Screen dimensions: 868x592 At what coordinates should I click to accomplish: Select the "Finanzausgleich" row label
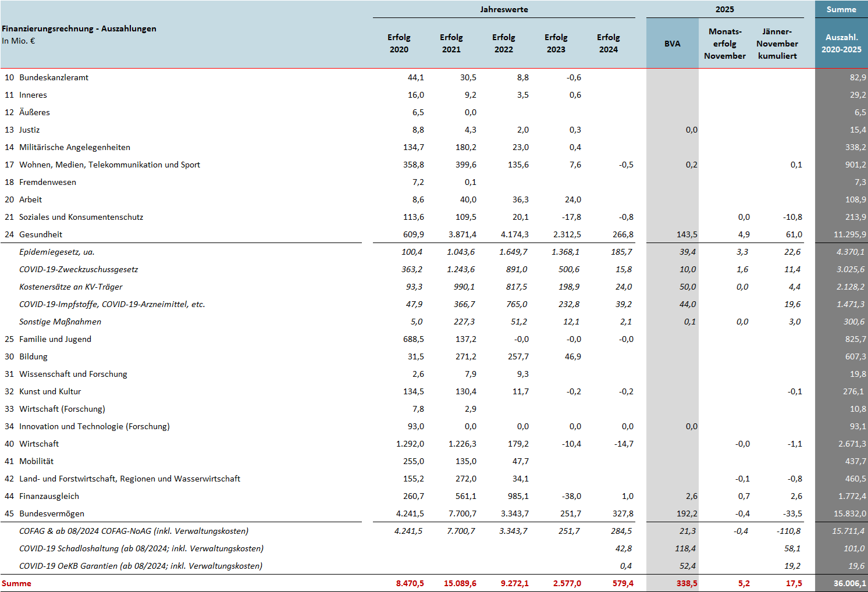click(x=49, y=496)
